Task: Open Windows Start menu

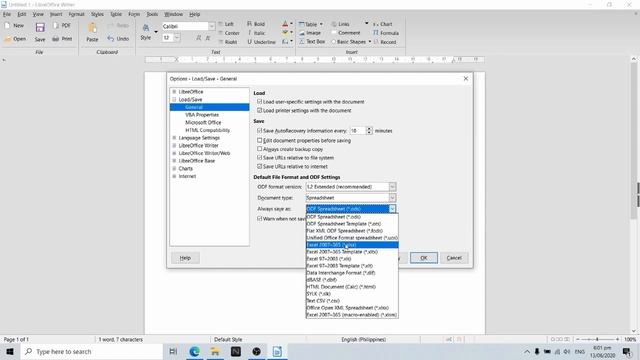Action: (10, 351)
